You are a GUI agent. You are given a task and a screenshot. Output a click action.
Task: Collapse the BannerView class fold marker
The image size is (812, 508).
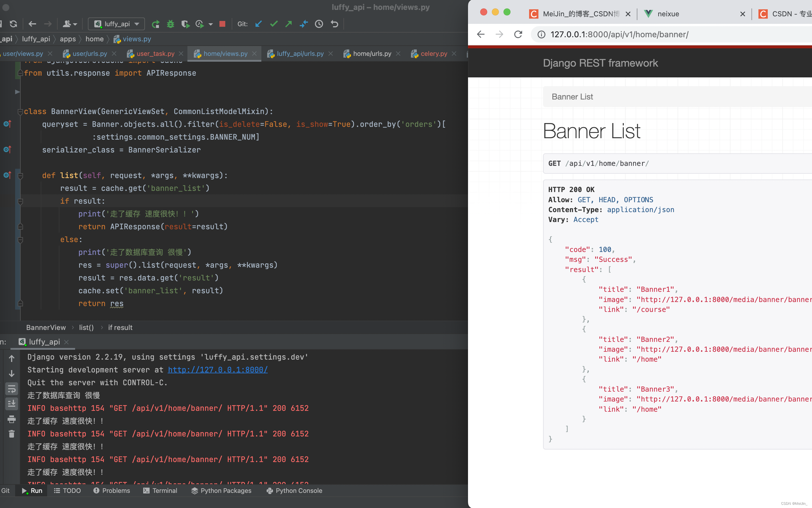click(20, 111)
